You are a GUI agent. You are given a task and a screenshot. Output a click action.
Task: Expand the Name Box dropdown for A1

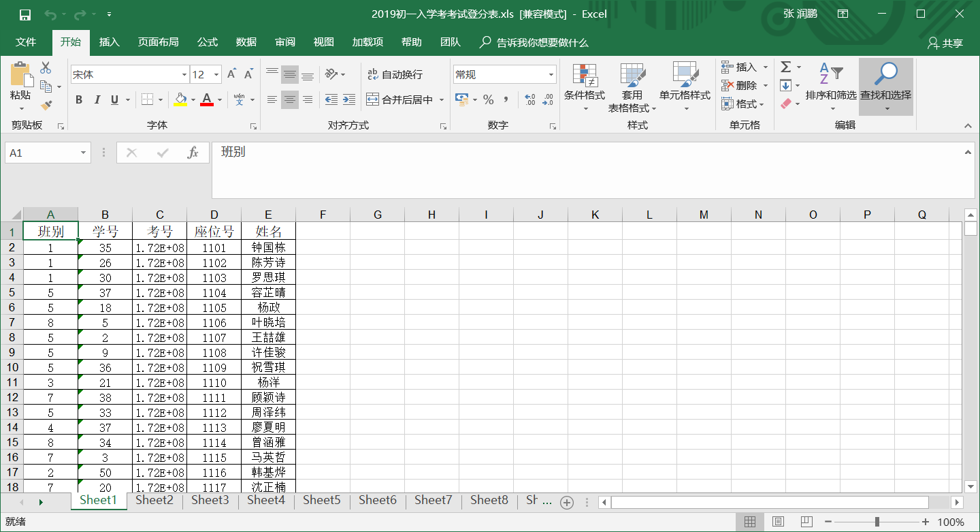click(x=84, y=153)
